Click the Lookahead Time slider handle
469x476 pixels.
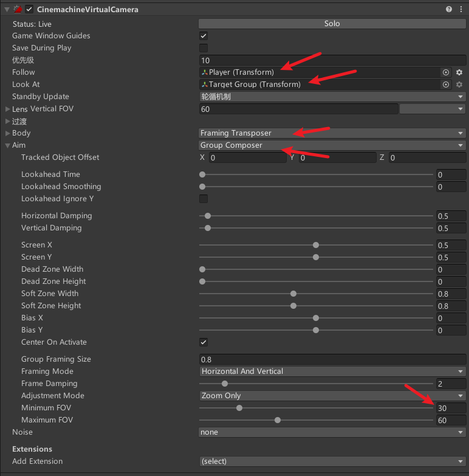tap(202, 174)
